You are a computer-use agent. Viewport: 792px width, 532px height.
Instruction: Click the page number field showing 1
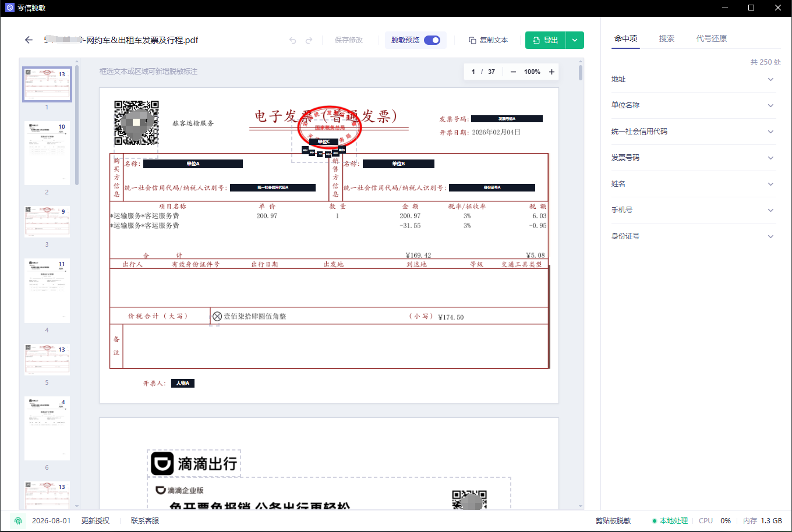473,72
